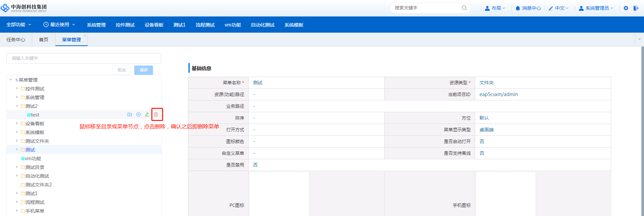Viewport: 644px width, 216px height.
Task: Switch to the 首页 tab
Action: point(44,40)
